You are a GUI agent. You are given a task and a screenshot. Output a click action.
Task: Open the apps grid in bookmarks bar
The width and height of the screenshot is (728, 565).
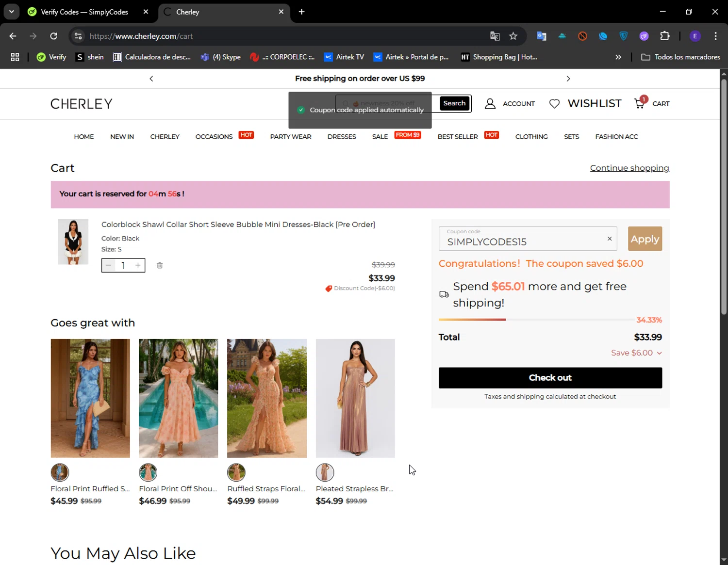15,57
